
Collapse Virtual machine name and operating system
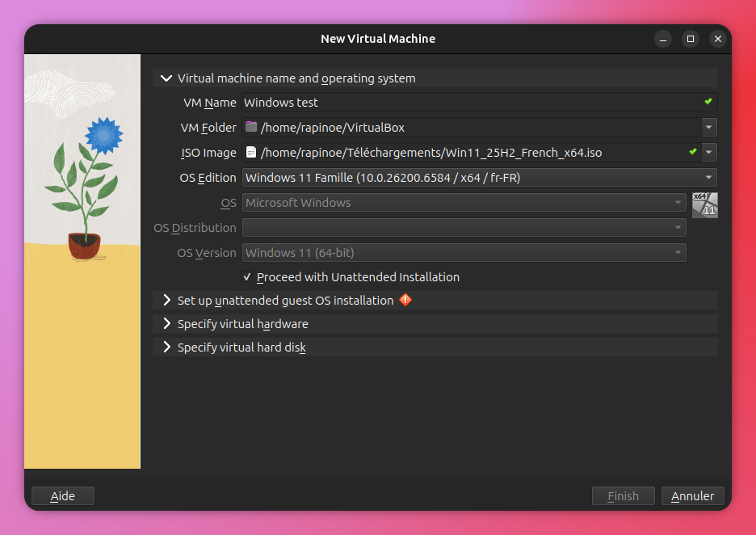click(x=166, y=78)
